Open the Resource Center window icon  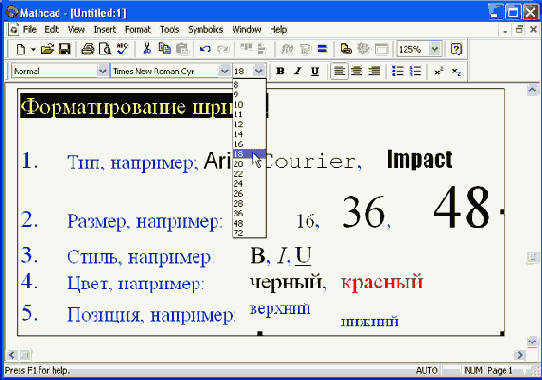(x=382, y=49)
